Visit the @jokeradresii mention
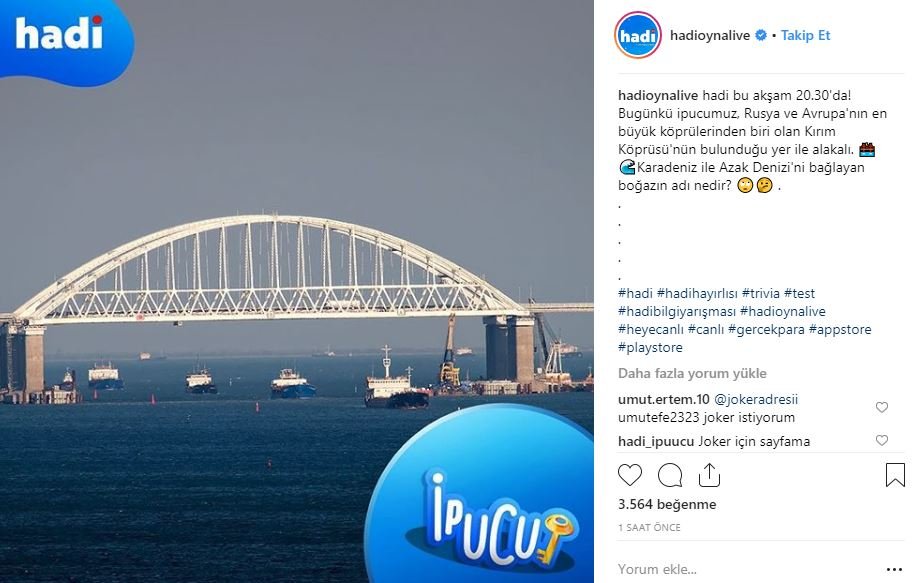Screen dimensions: 912x583 756,399
